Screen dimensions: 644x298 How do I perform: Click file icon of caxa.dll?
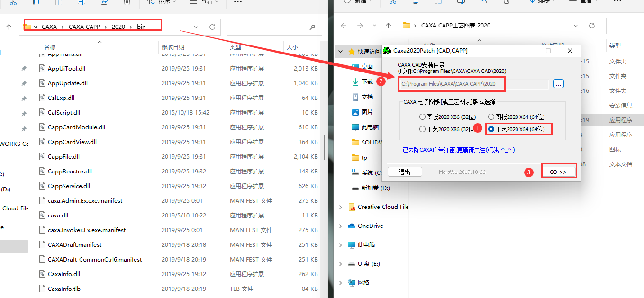42,215
